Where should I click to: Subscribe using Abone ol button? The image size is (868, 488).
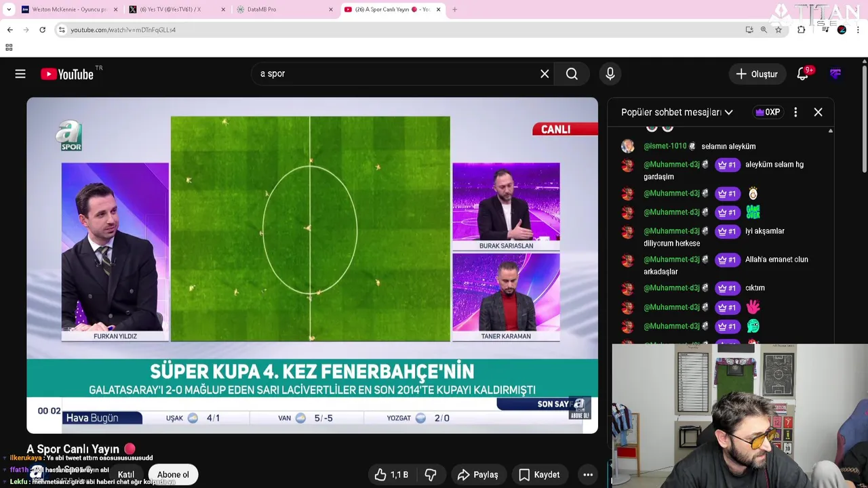[x=173, y=474]
